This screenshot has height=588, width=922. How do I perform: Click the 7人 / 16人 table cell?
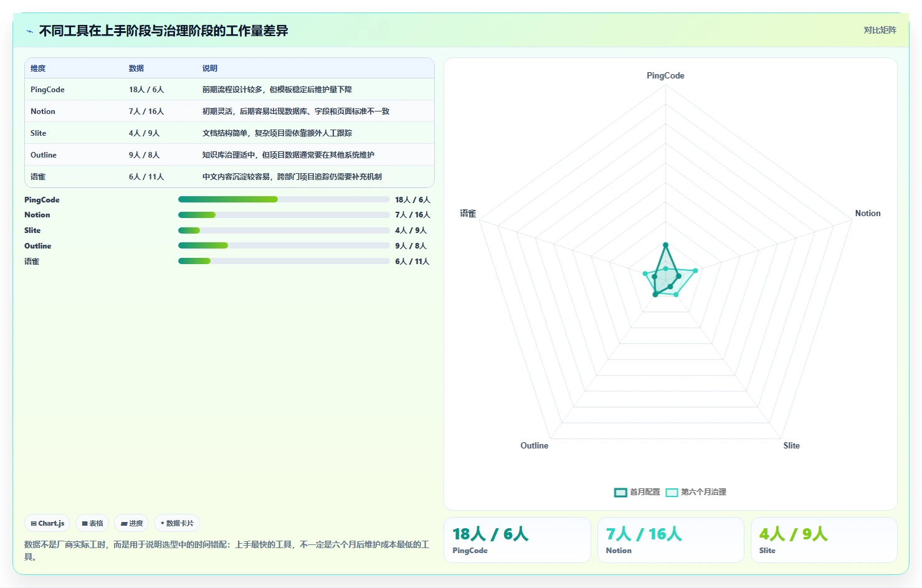tap(146, 111)
